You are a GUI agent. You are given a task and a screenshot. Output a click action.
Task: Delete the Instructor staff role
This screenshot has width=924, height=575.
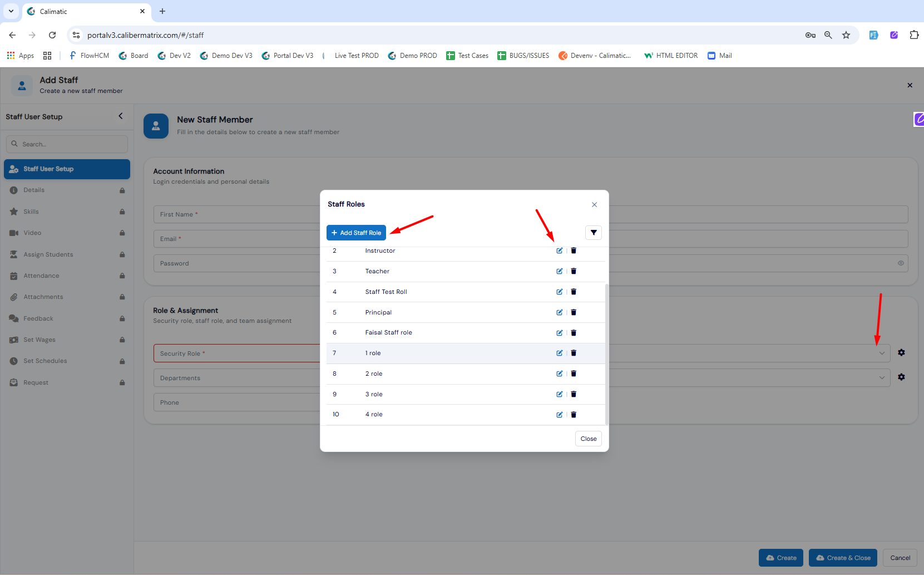point(574,250)
